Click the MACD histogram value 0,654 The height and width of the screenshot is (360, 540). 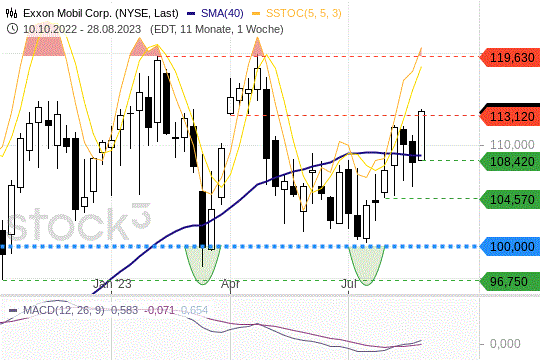[x=194, y=310]
